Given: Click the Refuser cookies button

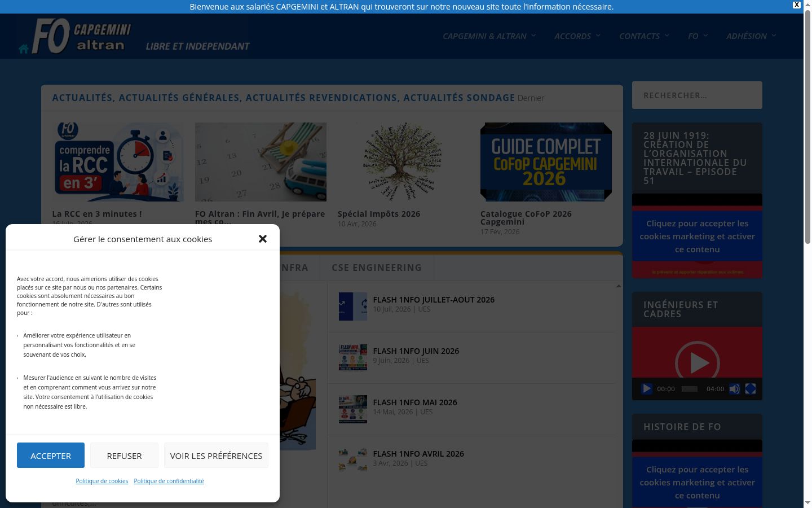Looking at the screenshot, I should (x=124, y=456).
